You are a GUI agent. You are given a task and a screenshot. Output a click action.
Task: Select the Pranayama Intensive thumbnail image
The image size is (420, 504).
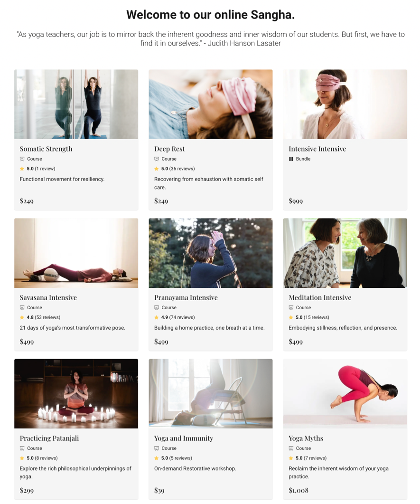tap(211, 253)
